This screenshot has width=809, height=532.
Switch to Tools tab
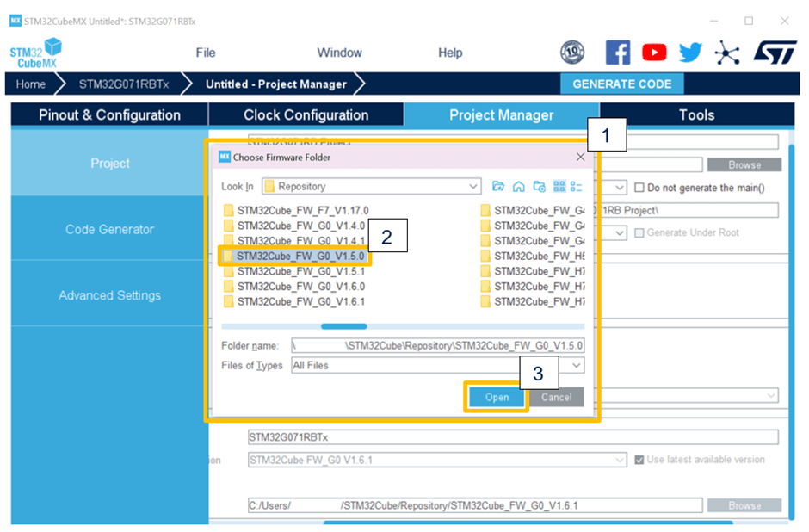pyautogui.click(x=696, y=114)
